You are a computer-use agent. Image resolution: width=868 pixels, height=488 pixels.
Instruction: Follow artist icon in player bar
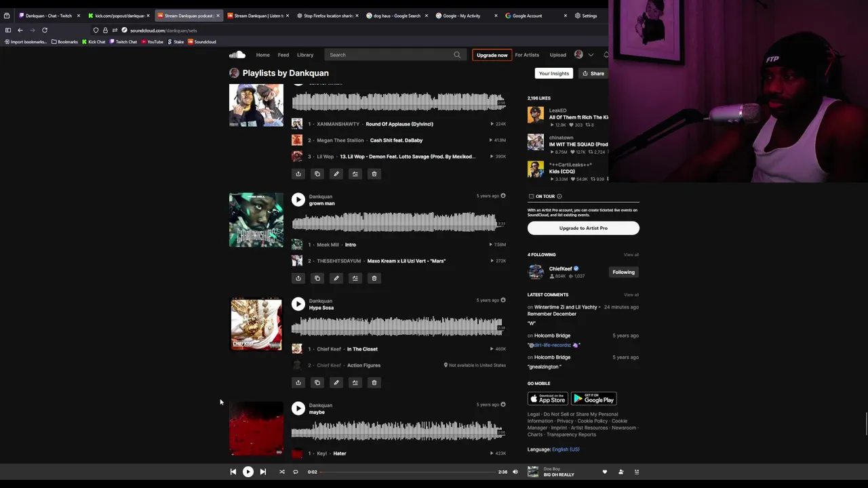620,472
